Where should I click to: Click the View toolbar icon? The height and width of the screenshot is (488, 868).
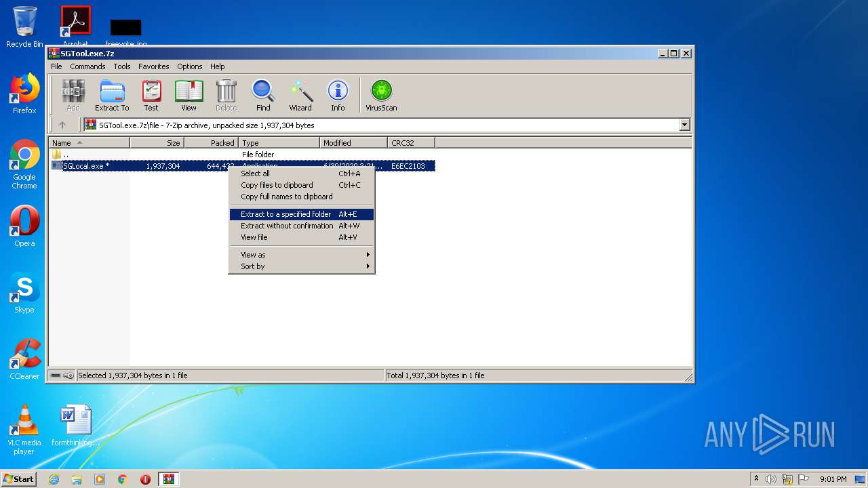(x=189, y=95)
